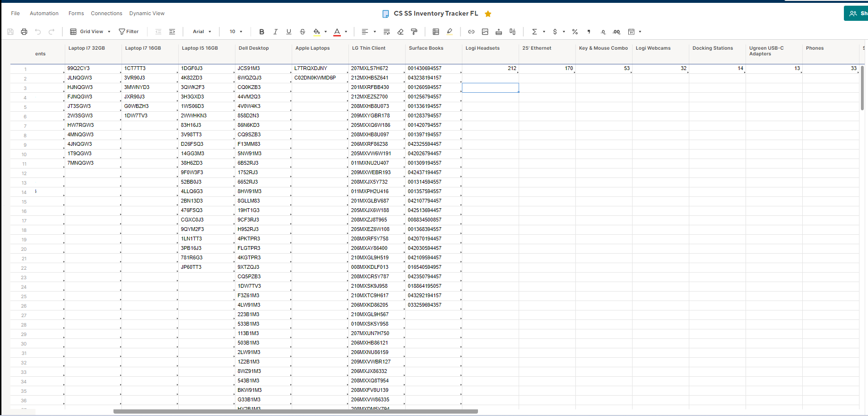868x416 pixels.
Task: Open the File menu
Action: point(16,13)
